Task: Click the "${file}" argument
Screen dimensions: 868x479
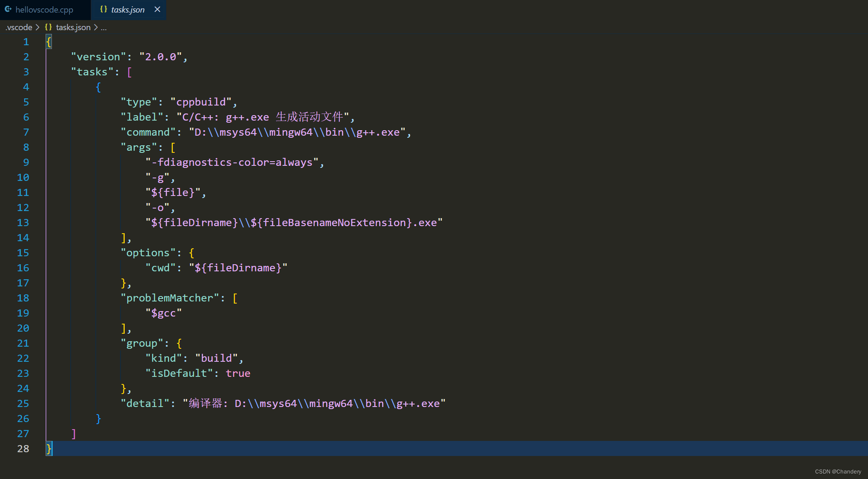Action: pos(173,193)
